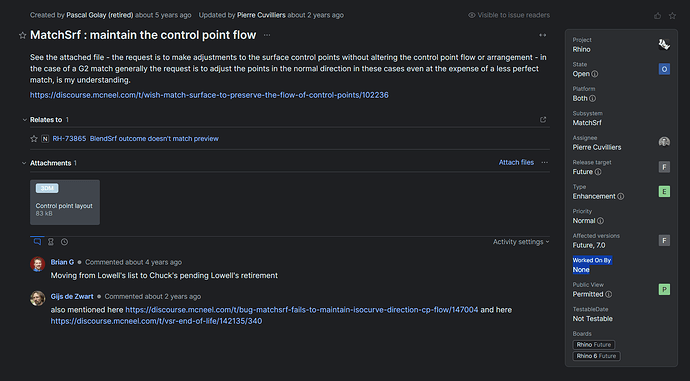This screenshot has height=381, width=690.
Task: Open the comments activity tab
Action: point(37,242)
